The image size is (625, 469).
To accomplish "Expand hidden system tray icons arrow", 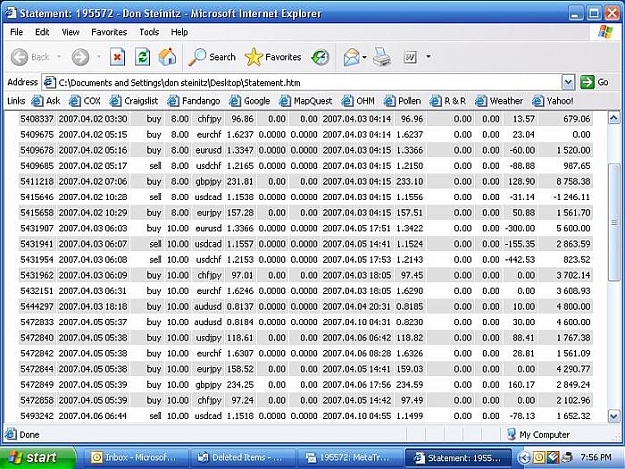I will click(523, 458).
